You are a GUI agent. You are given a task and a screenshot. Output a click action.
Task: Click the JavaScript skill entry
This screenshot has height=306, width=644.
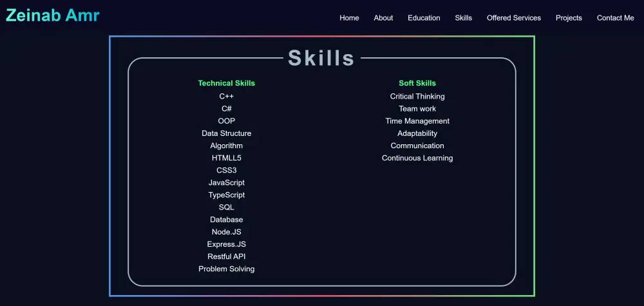coord(226,182)
